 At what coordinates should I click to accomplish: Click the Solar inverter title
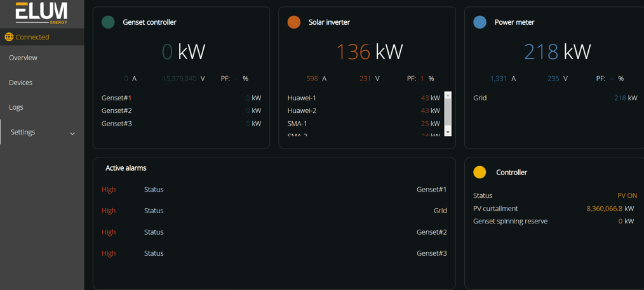coord(330,22)
